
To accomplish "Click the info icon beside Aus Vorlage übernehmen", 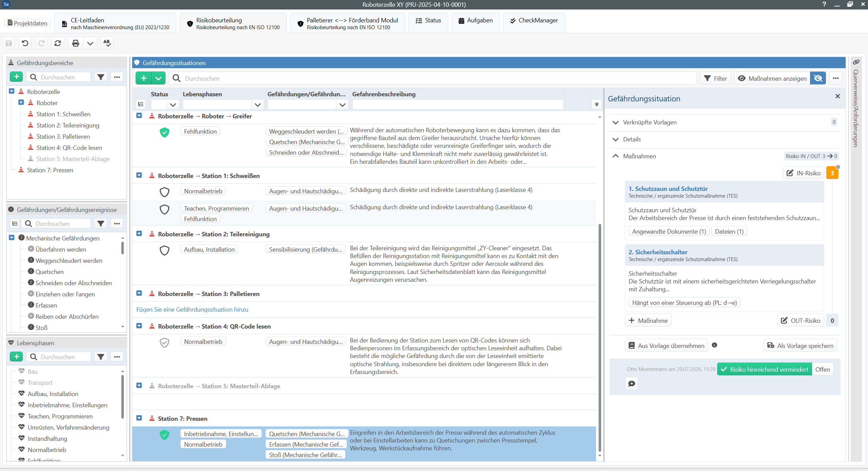I will (x=714, y=345).
